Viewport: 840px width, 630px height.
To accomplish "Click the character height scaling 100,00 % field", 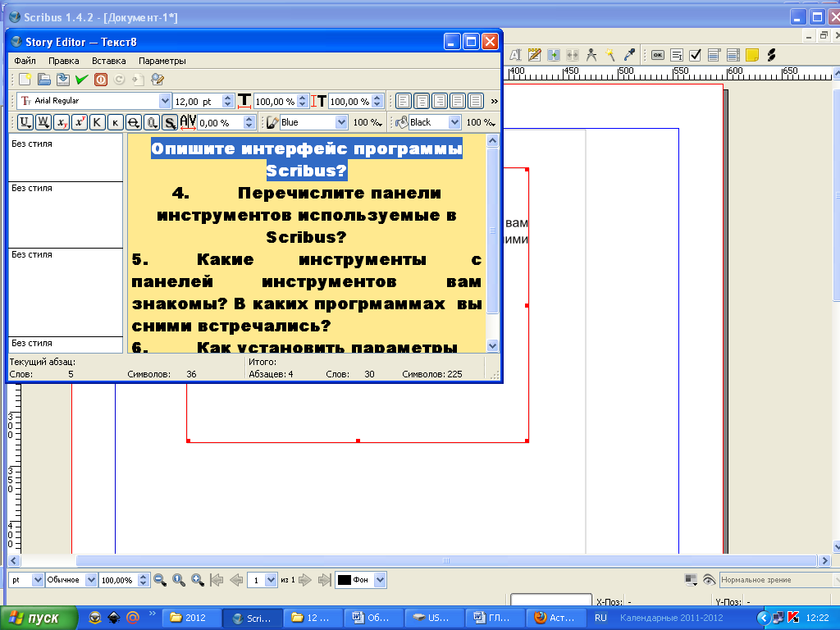I will tap(349, 101).
